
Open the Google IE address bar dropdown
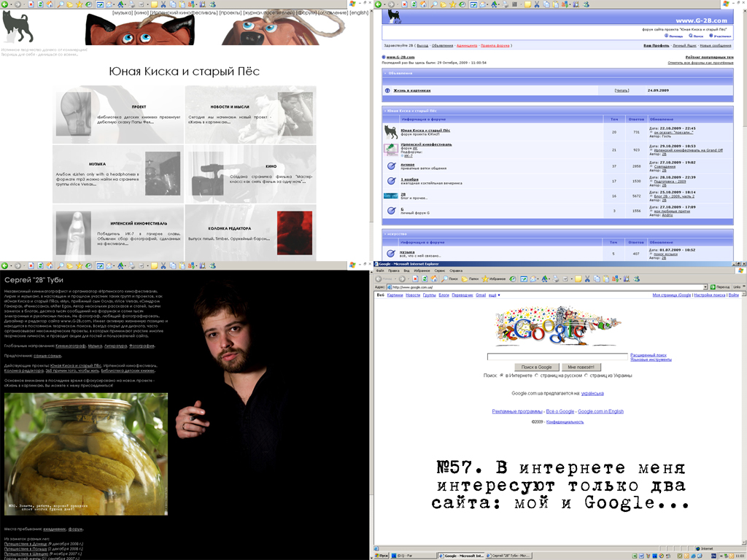(705, 287)
